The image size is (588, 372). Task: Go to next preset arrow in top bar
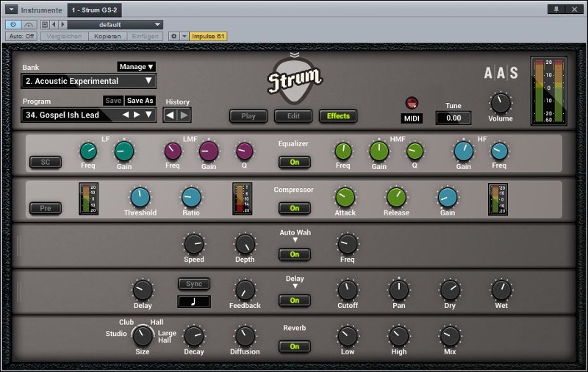point(62,24)
